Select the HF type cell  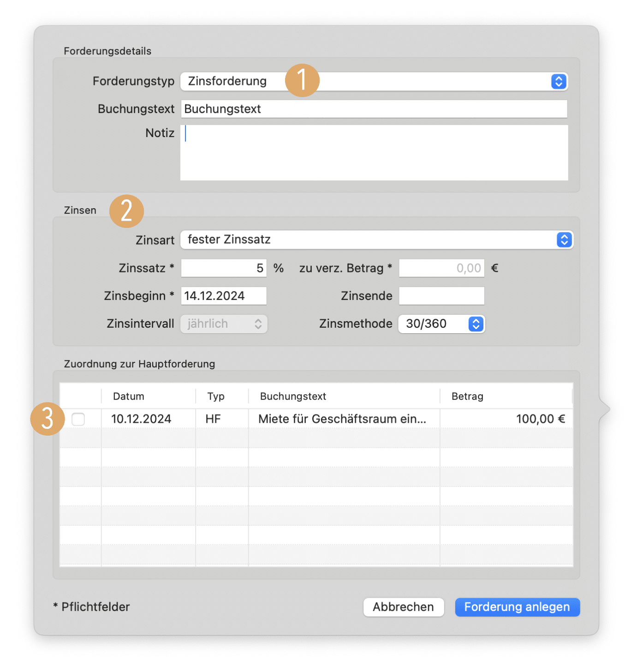click(222, 419)
